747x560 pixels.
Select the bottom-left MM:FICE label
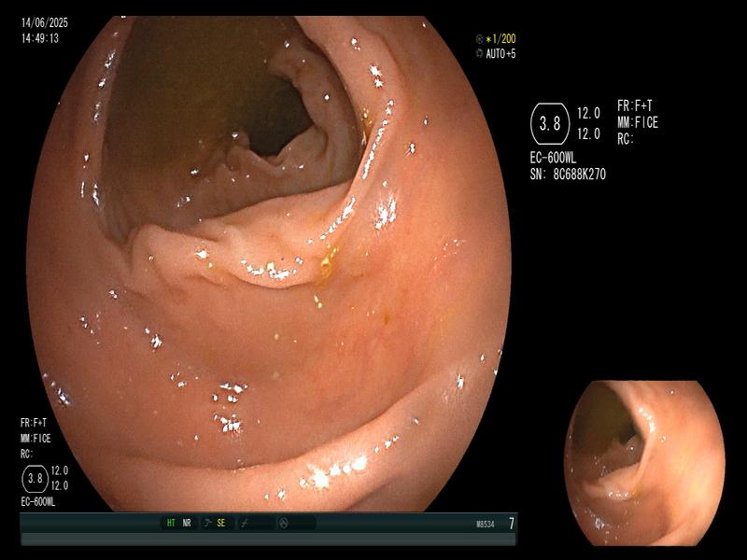point(35,438)
